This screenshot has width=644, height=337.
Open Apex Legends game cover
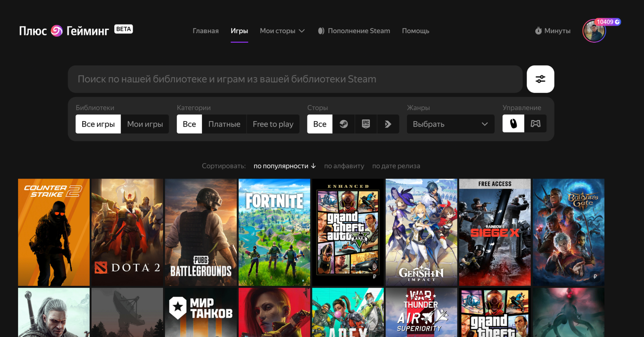(348, 312)
